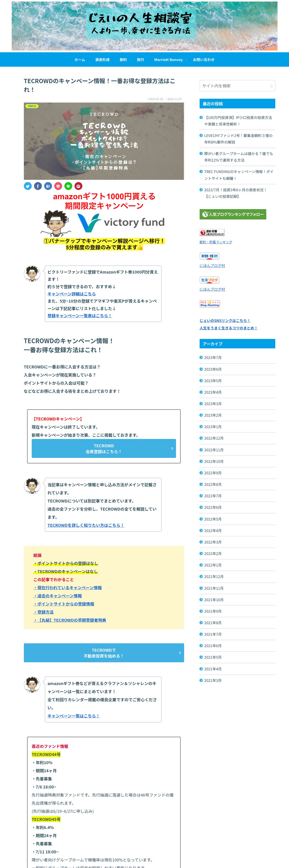This screenshot has height=868, width=289.
Task: Click TECROWDで不動産投資を始める！ button
Action: tap(104, 653)
